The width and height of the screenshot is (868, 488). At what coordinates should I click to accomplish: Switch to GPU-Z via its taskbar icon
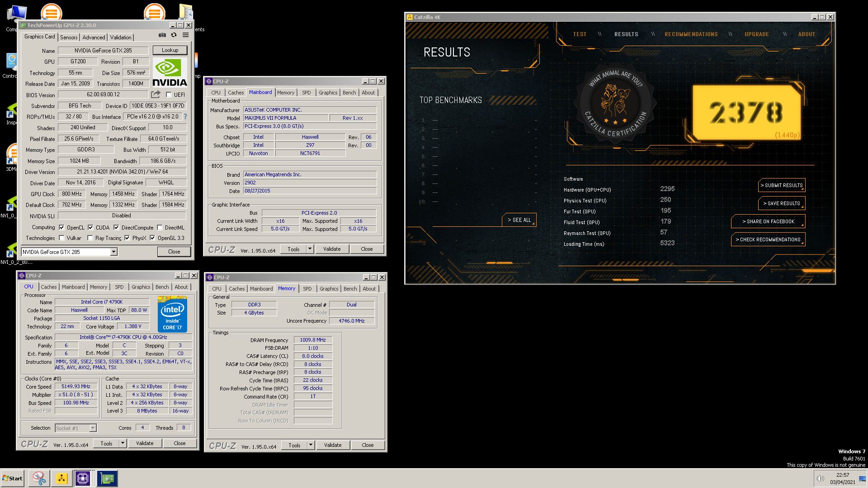[x=107, y=479]
